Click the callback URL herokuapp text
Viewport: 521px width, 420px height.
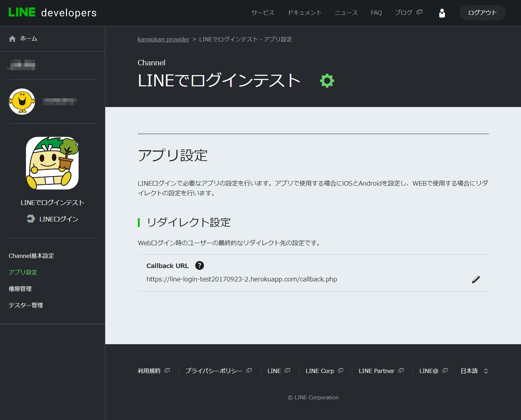click(242, 279)
